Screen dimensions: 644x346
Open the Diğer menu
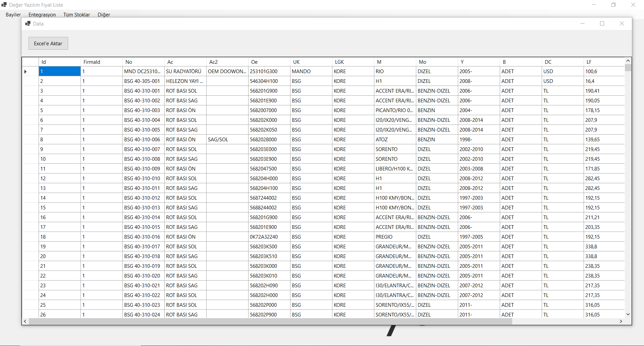104,14
